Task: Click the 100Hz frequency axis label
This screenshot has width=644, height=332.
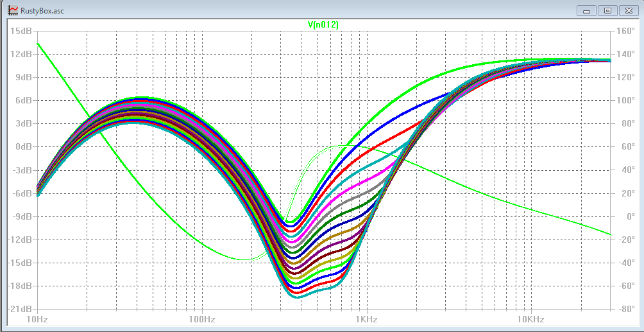Action: pyautogui.click(x=201, y=319)
